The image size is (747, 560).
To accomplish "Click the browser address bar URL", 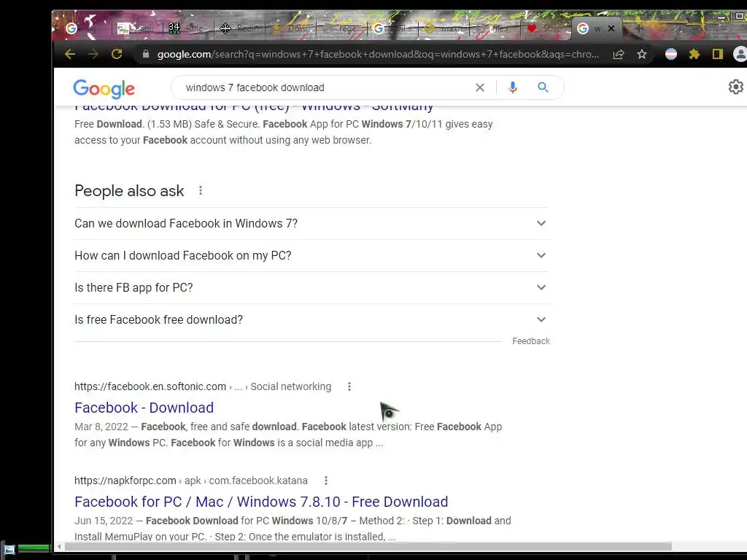I will pos(378,54).
